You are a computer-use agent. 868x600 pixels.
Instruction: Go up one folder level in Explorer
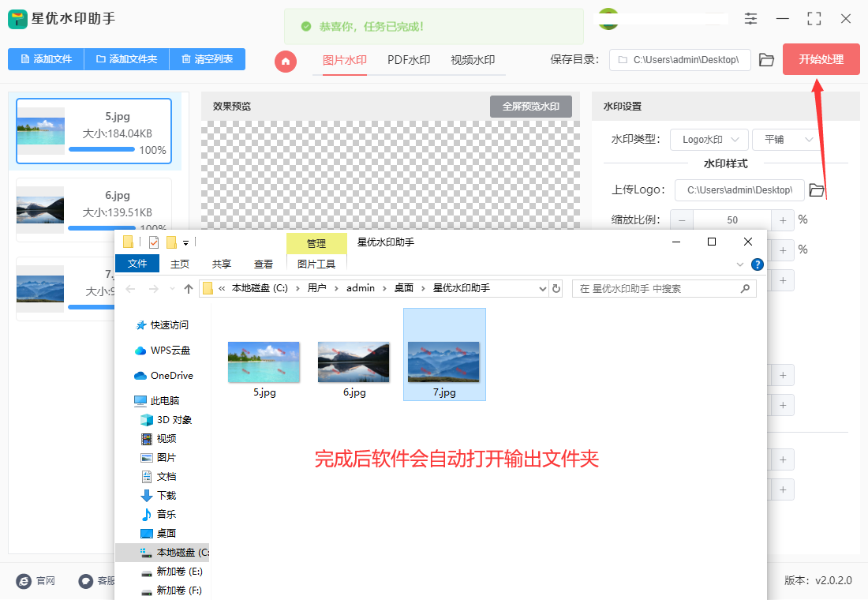click(x=189, y=289)
